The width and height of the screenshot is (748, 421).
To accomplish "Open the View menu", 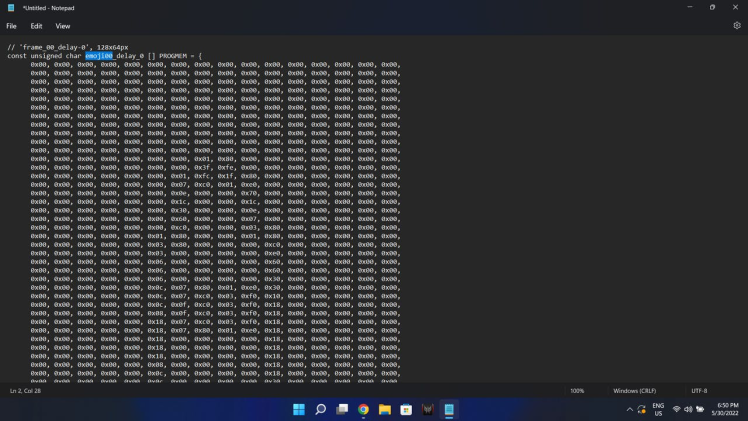I will pyautogui.click(x=63, y=26).
